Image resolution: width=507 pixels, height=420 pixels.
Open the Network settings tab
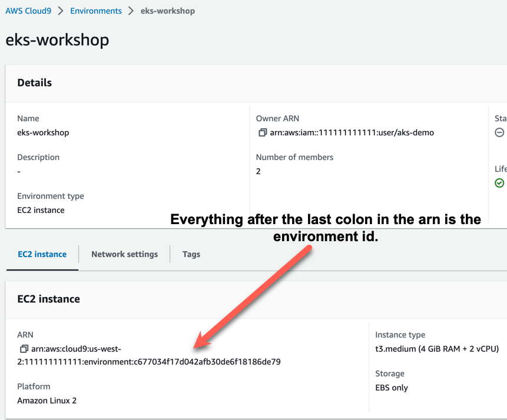coord(124,254)
